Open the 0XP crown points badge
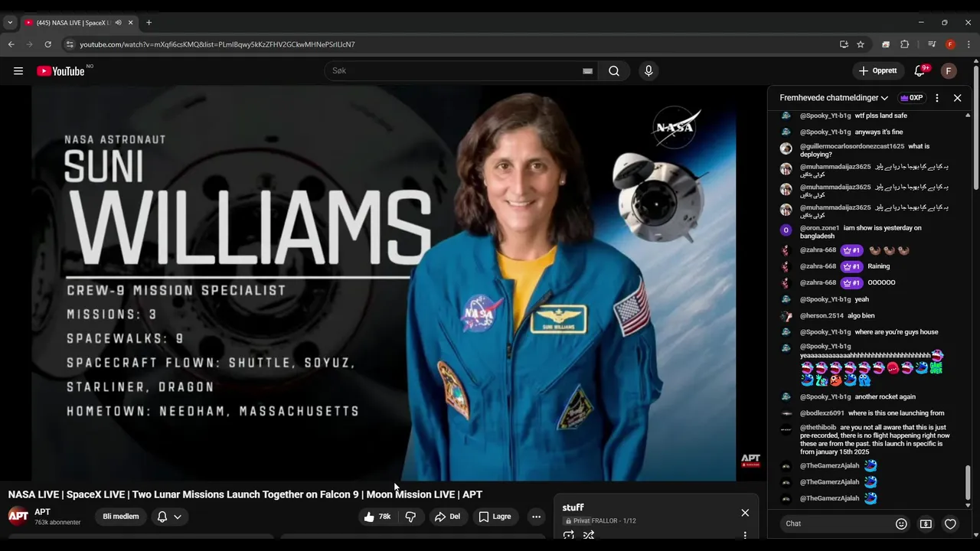980x551 pixels. tap(911, 98)
